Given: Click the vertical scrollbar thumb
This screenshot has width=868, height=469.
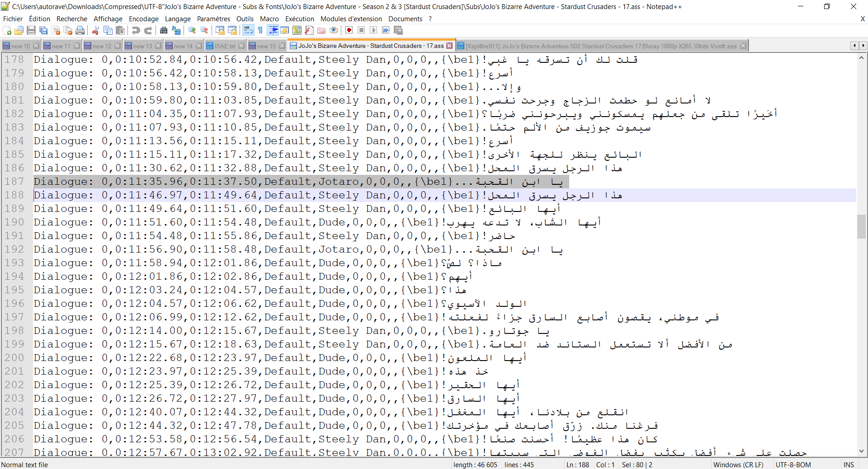Looking at the screenshot, I should coord(861,226).
